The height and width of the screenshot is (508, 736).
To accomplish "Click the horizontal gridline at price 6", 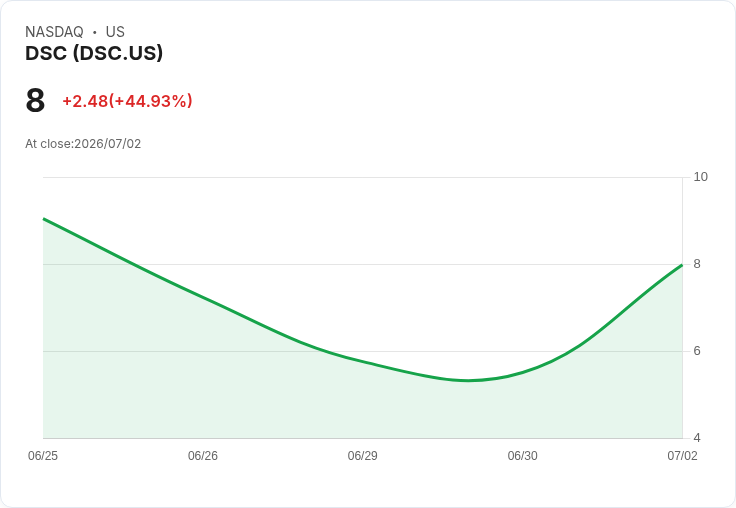I will click(362, 351).
